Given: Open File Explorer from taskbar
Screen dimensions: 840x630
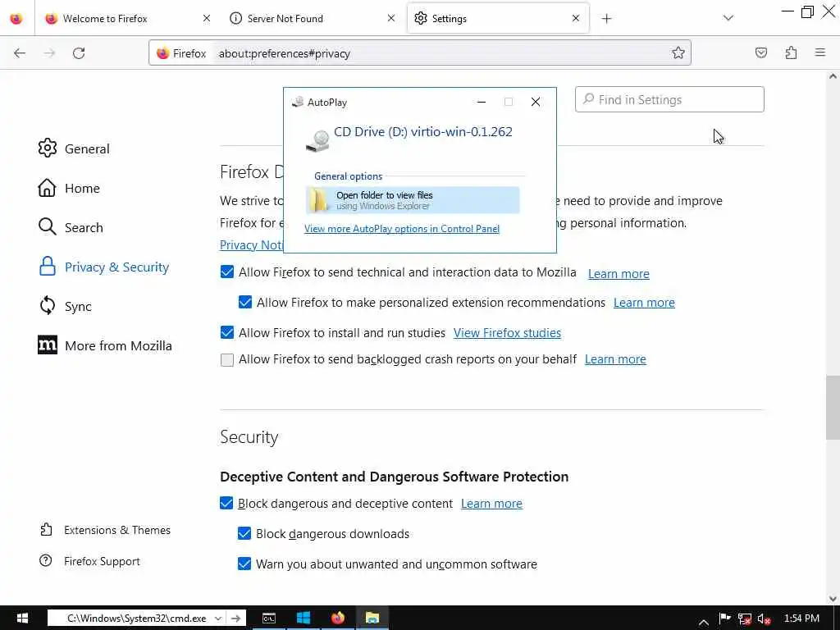Looking at the screenshot, I should pyautogui.click(x=372, y=619).
